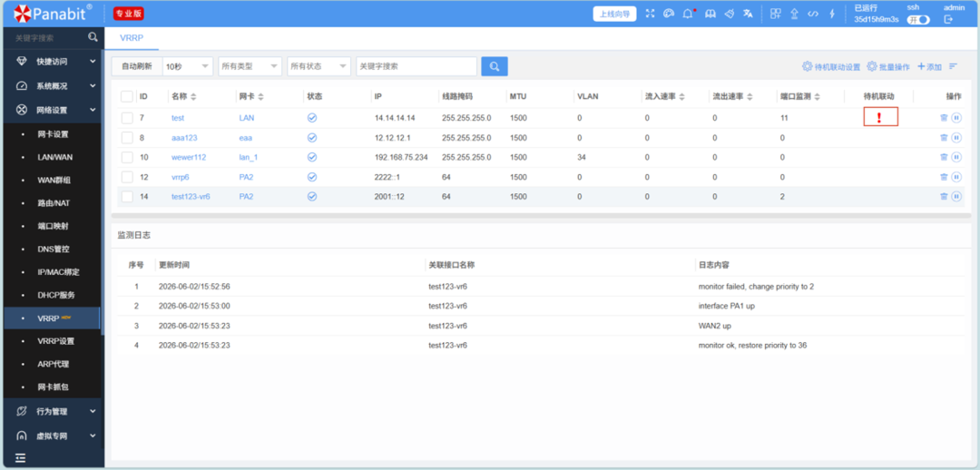Focus the 关键字搜索 table search field
The height and width of the screenshot is (470, 980).
point(416,66)
